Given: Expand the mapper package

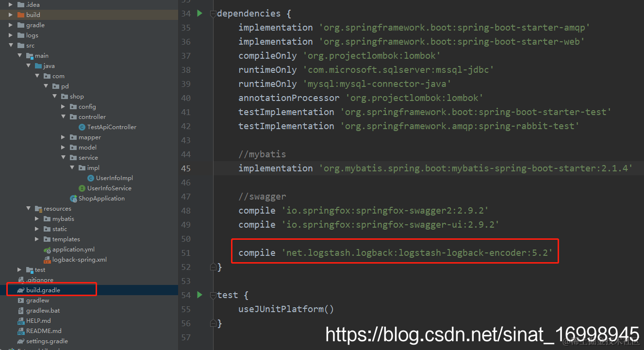Looking at the screenshot, I should click(x=64, y=137).
